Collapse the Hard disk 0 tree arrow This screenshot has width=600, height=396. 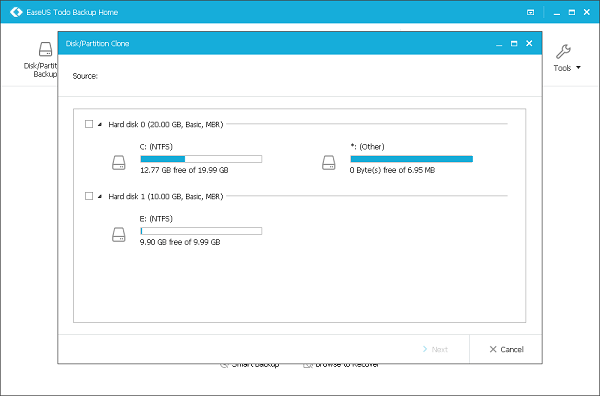point(100,124)
